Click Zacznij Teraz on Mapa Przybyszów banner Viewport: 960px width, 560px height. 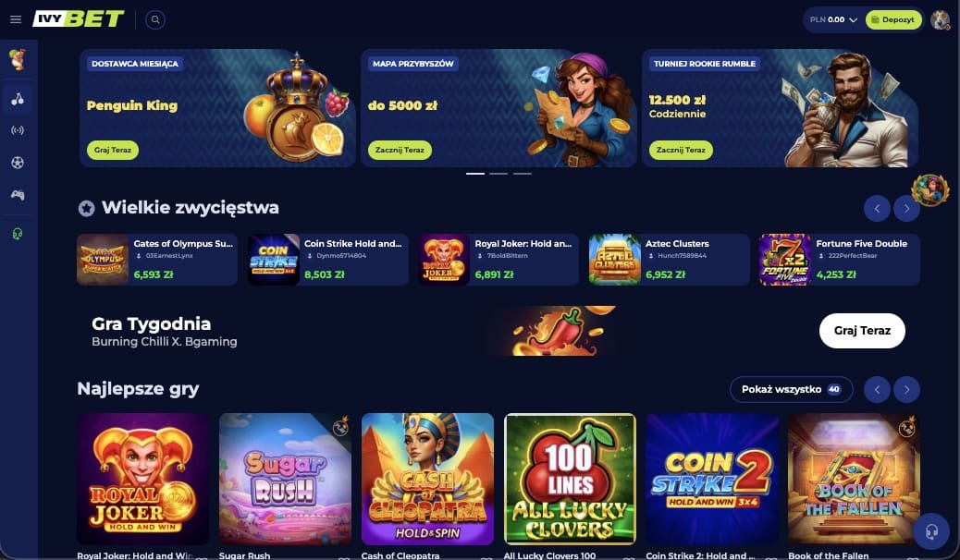pos(400,150)
